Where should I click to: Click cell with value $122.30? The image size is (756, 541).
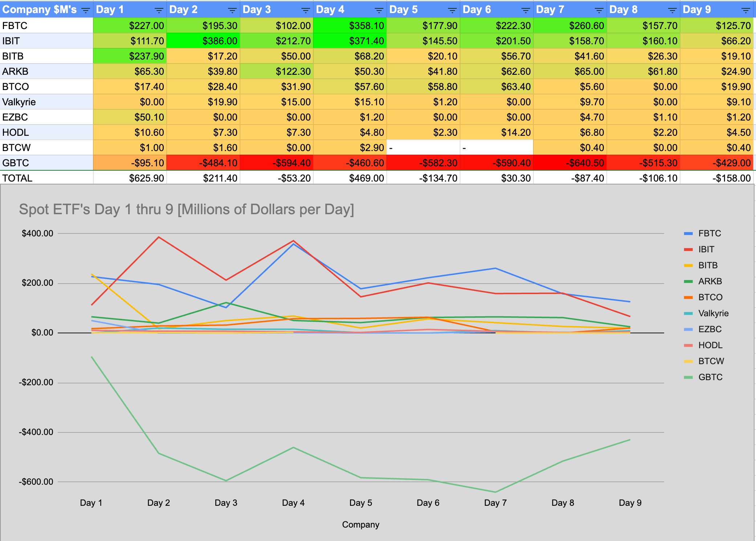276,72
